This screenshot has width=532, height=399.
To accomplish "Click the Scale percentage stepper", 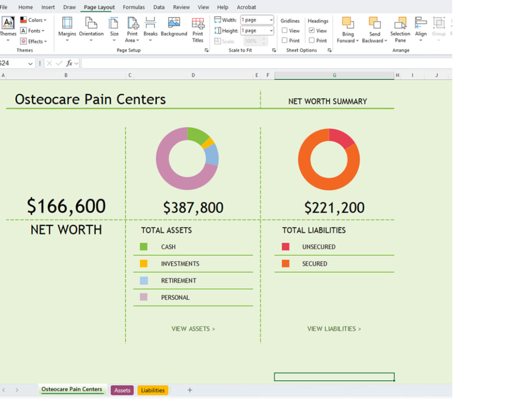I will (264, 41).
